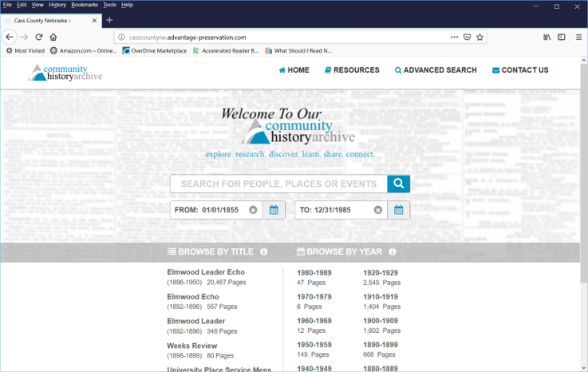Show site information icon in address bar
The width and height of the screenshot is (588, 372).
(x=121, y=38)
